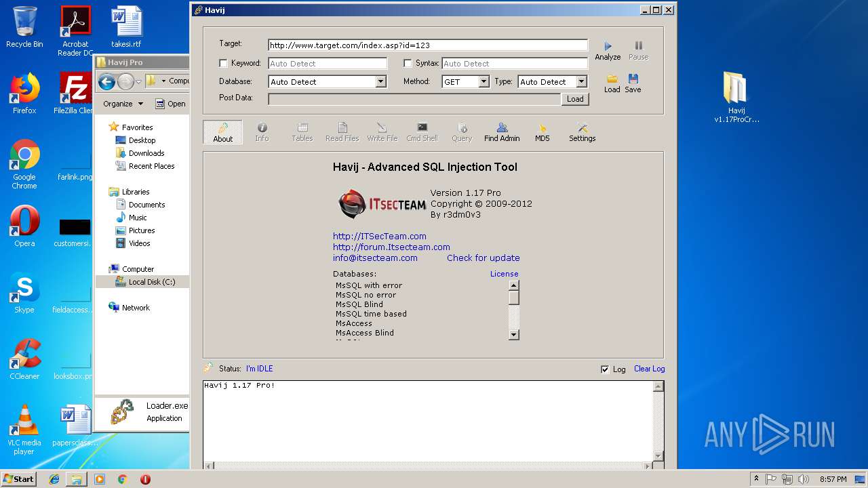The height and width of the screenshot is (488, 868).
Task: Select CCleaner desktop icon
Action: pos(24,359)
